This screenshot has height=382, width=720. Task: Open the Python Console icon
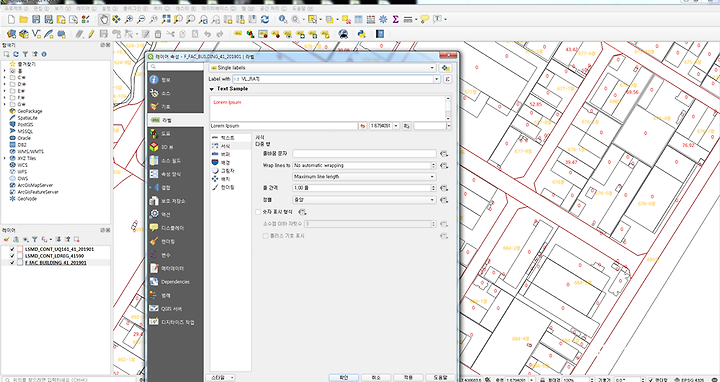point(362,34)
